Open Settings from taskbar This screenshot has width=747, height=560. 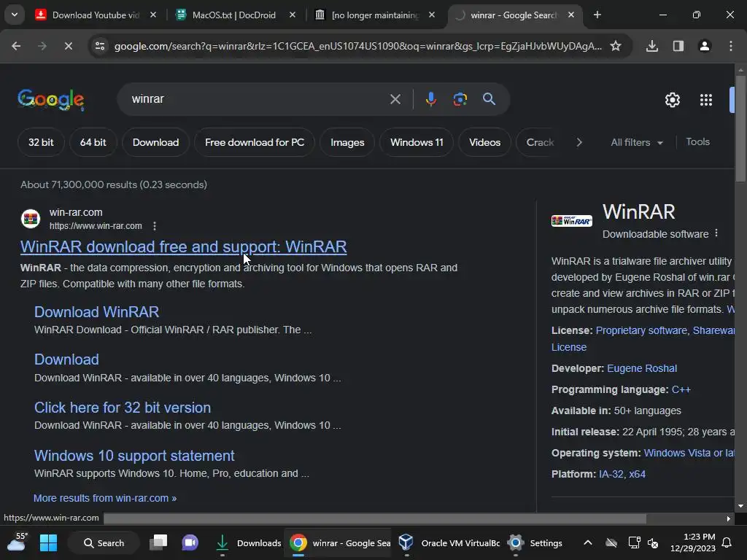535,542
